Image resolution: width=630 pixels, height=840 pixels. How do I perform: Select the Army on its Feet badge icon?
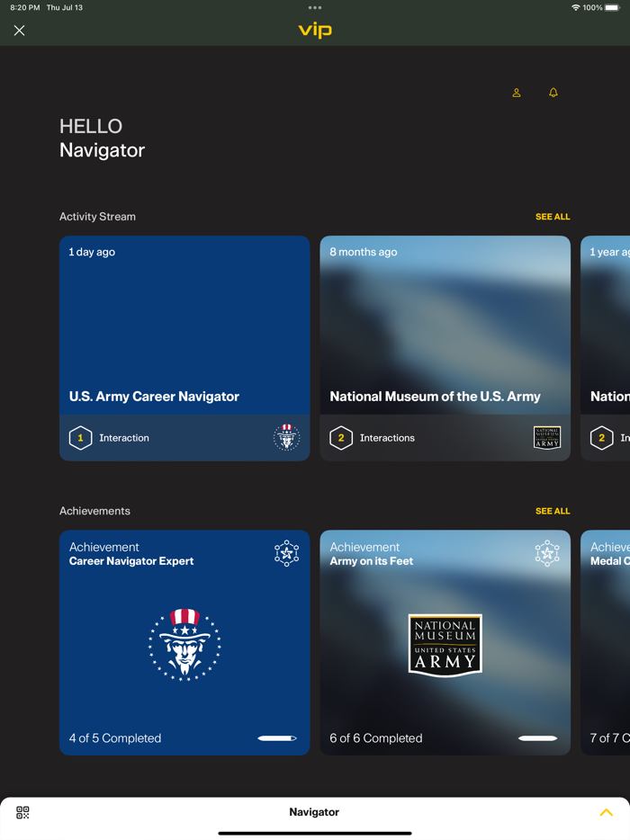[546, 553]
